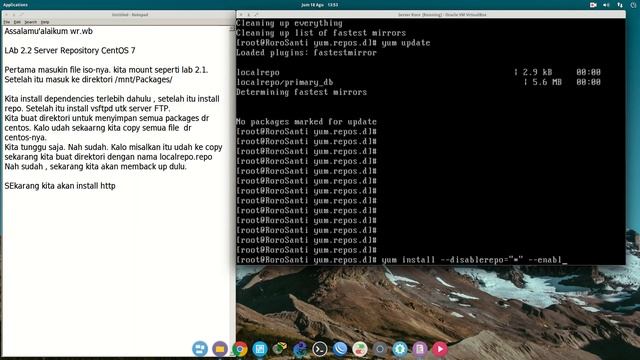Open the blue grid app icon in the dock
The height and width of the screenshot is (360, 640).
260,349
